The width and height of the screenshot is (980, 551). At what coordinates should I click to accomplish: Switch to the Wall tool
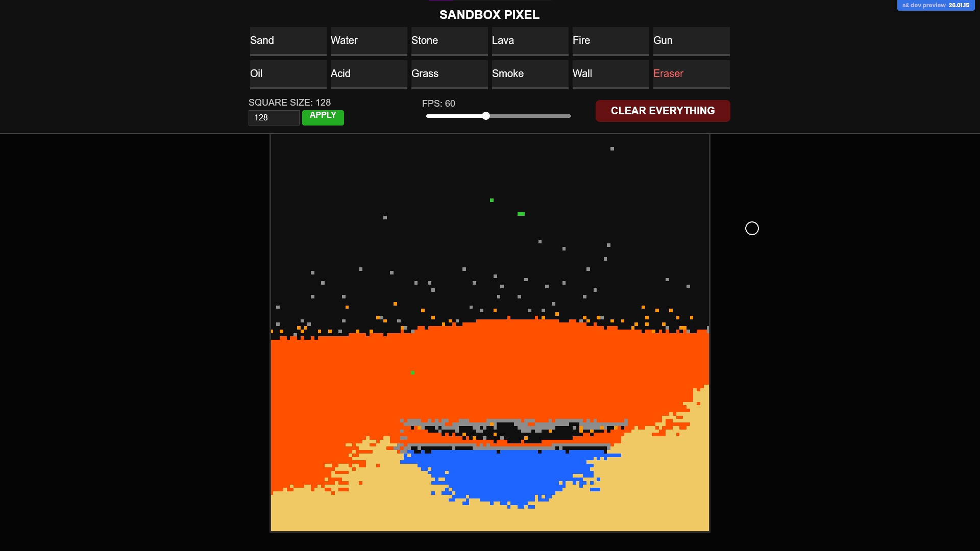(x=610, y=74)
